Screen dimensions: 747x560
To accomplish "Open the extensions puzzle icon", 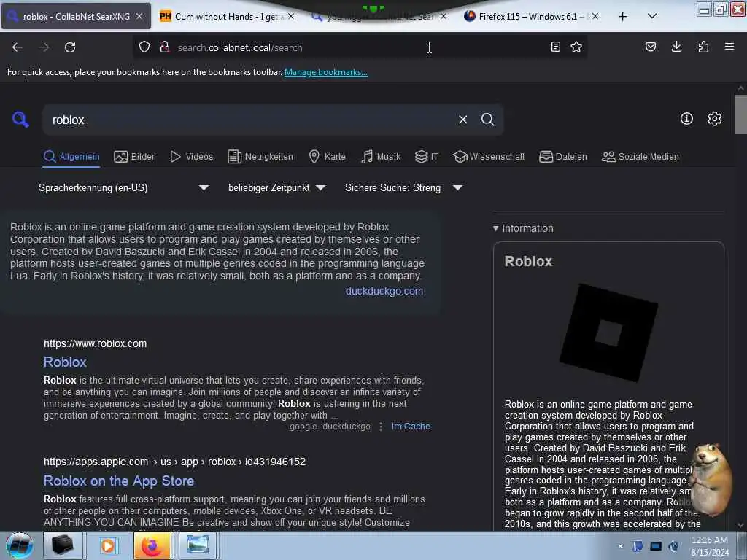I will [x=703, y=47].
